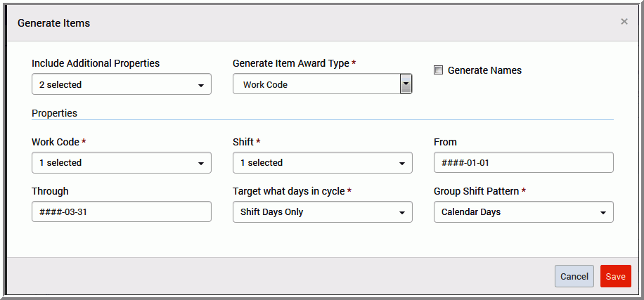Click the Award Type combo arrow button
Image resolution: width=644 pixels, height=300 pixels.
(x=406, y=84)
